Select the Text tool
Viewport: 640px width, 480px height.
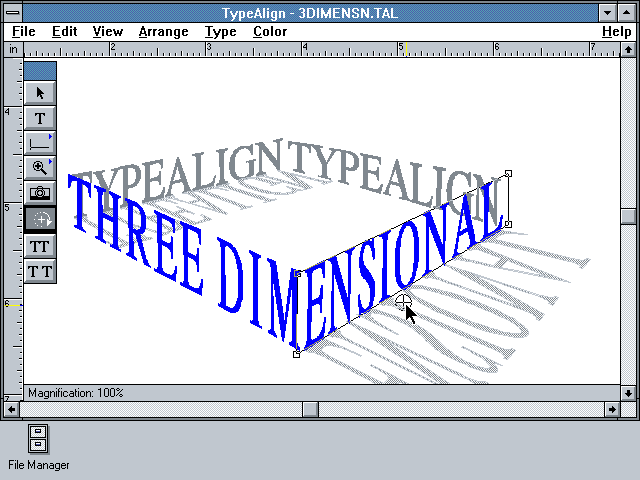[40, 118]
